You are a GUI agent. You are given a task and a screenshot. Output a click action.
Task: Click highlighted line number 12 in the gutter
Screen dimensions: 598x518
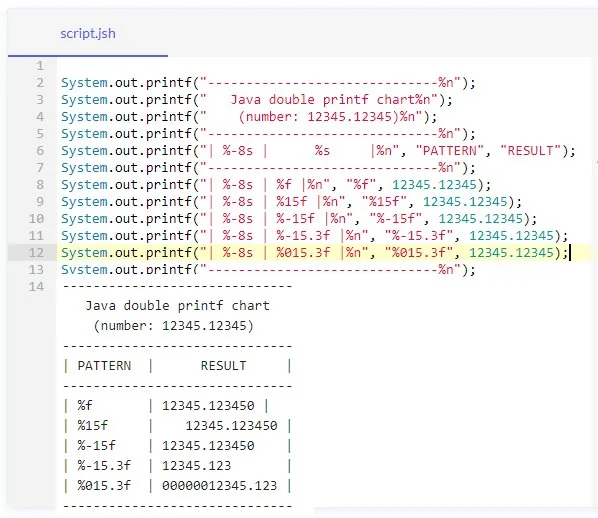pyautogui.click(x=36, y=253)
